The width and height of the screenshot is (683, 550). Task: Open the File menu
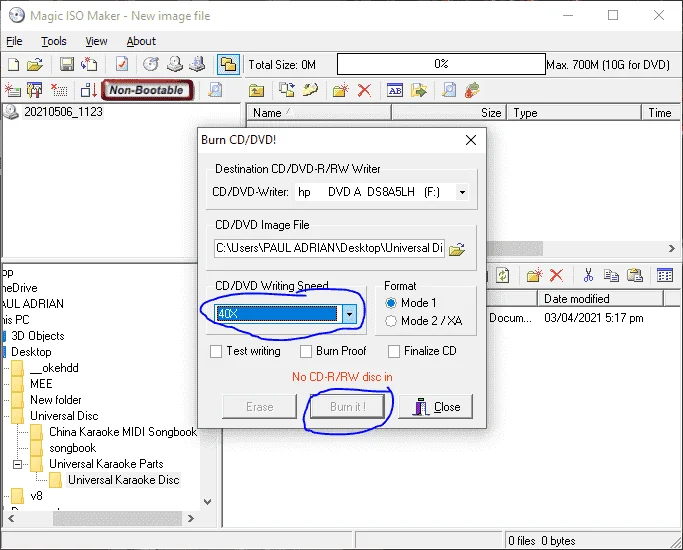[14, 41]
